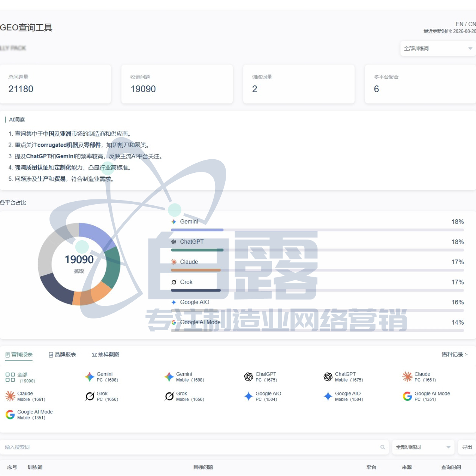Switch language to EN

point(460,24)
